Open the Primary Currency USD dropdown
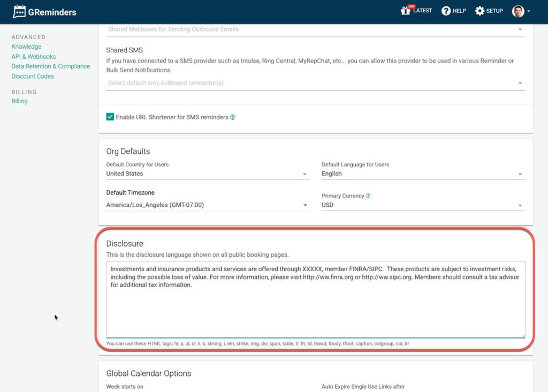The image size is (548, 392). point(423,205)
